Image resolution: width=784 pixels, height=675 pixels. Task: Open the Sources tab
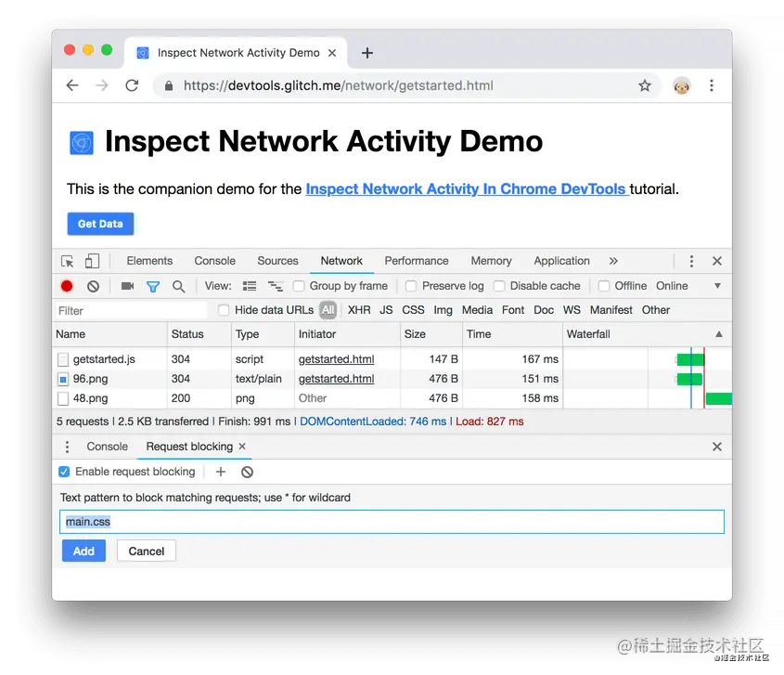(277, 261)
